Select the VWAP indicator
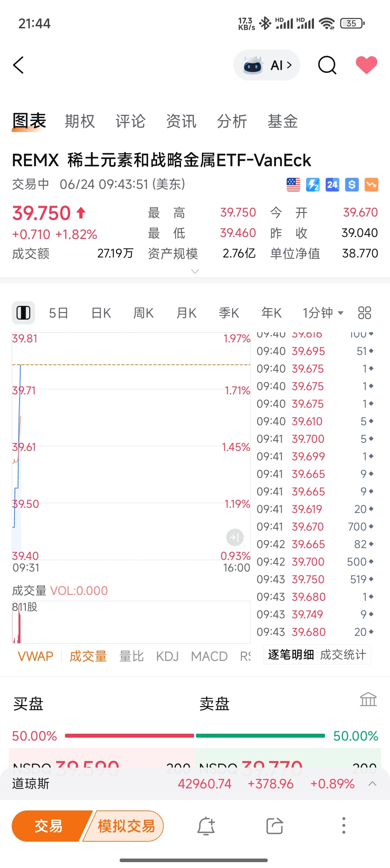The height and width of the screenshot is (868, 390). (x=35, y=656)
